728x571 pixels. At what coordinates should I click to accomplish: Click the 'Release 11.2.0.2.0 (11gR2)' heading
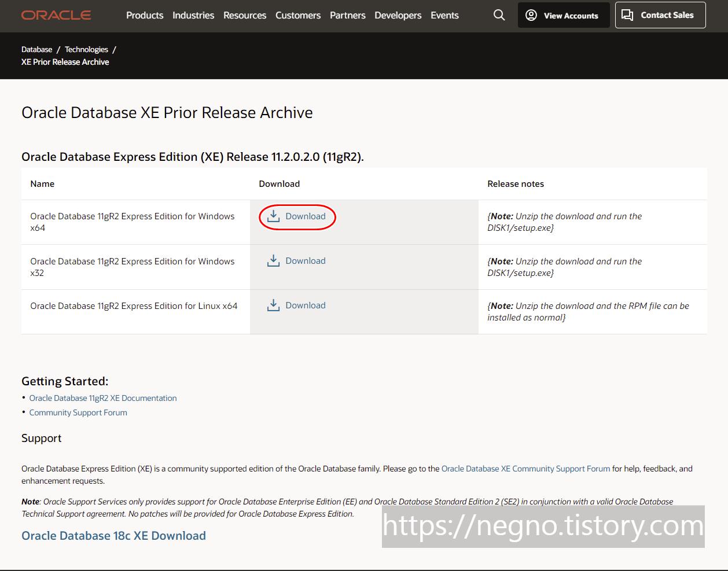pyautogui.click(x=193, y=157)
